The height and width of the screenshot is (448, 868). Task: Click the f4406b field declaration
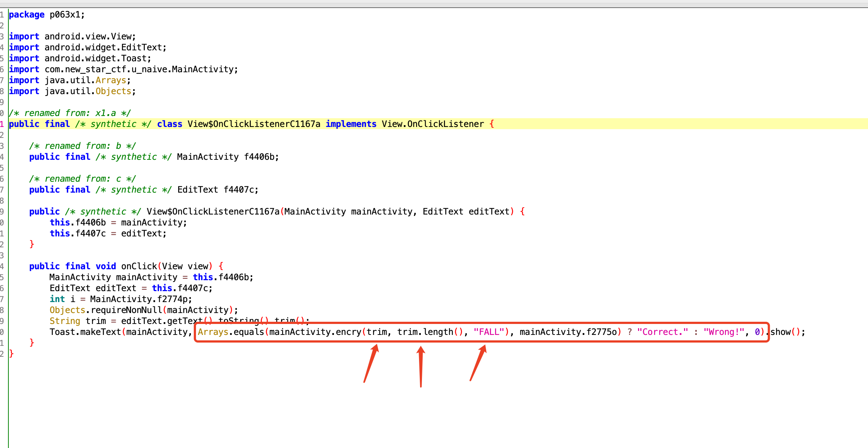(260, 157)
